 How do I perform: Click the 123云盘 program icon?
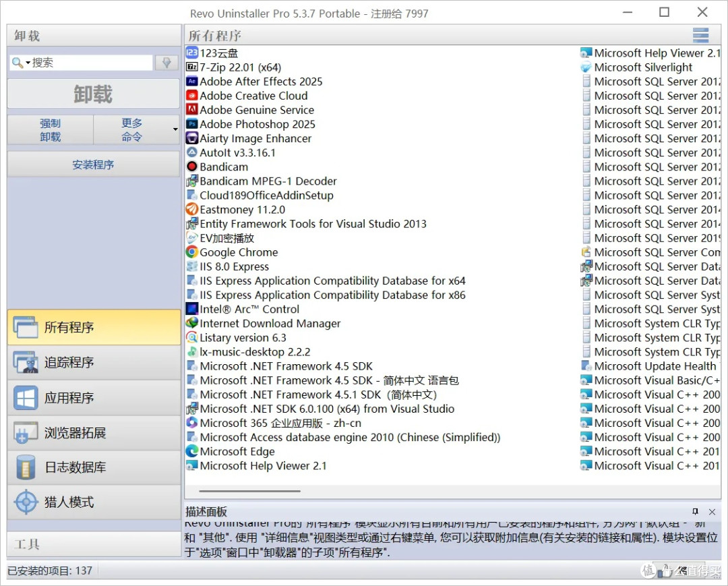(191, 53)
